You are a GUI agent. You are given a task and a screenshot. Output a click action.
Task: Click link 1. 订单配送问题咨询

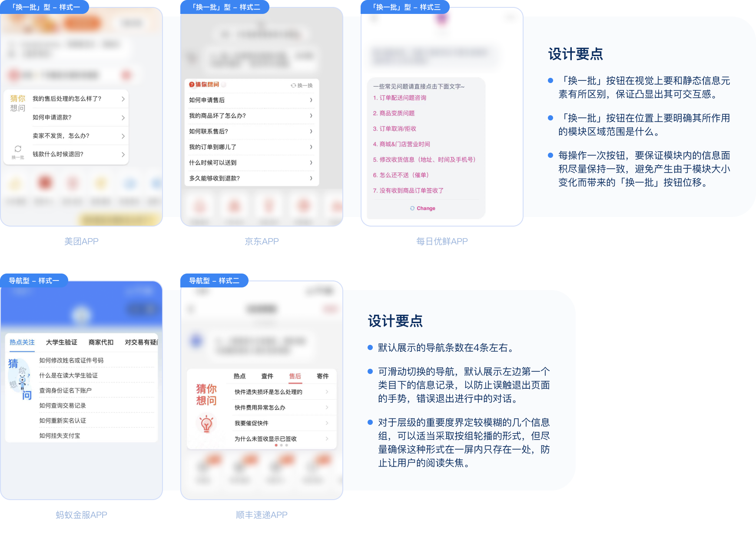[400, 98]
